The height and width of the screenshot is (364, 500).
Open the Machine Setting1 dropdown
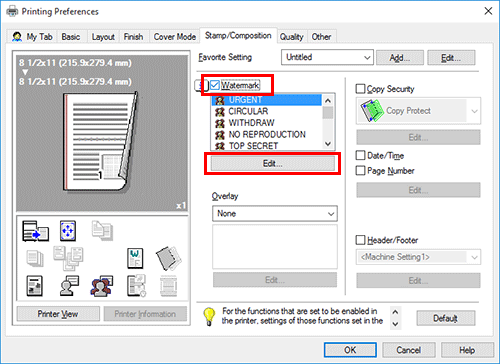click(x=418, y=257)
